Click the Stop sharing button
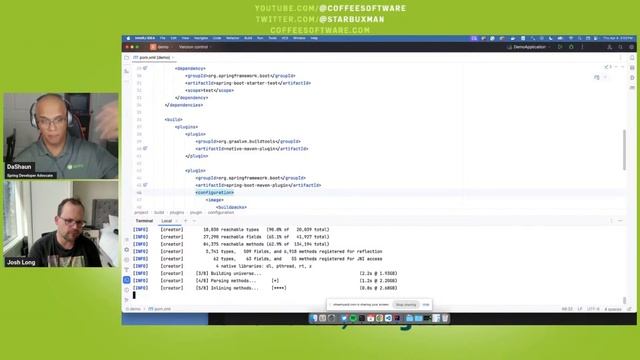The image size is (640, 360). 405,304
